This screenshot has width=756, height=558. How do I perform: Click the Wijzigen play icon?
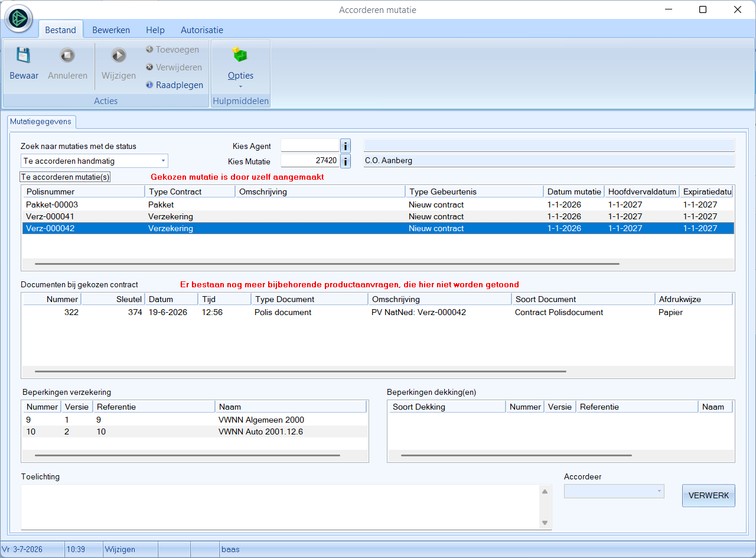pyautogui.click(x=119, y=56)
